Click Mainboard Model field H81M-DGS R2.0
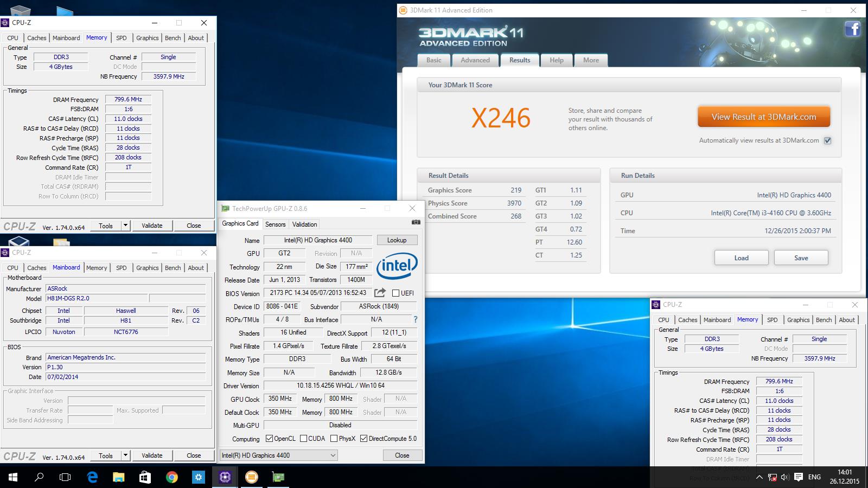Screen dimensions: 868x488 [96, 298]
